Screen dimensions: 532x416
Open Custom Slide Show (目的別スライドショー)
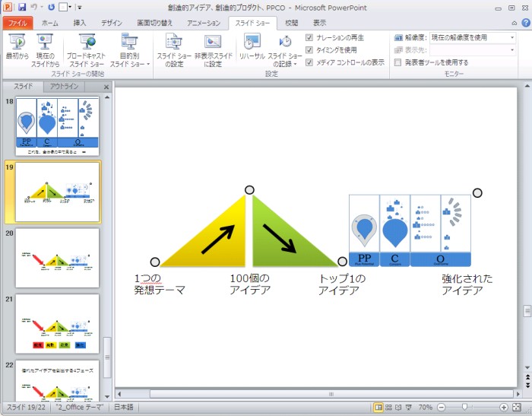(x=130, y=50)
